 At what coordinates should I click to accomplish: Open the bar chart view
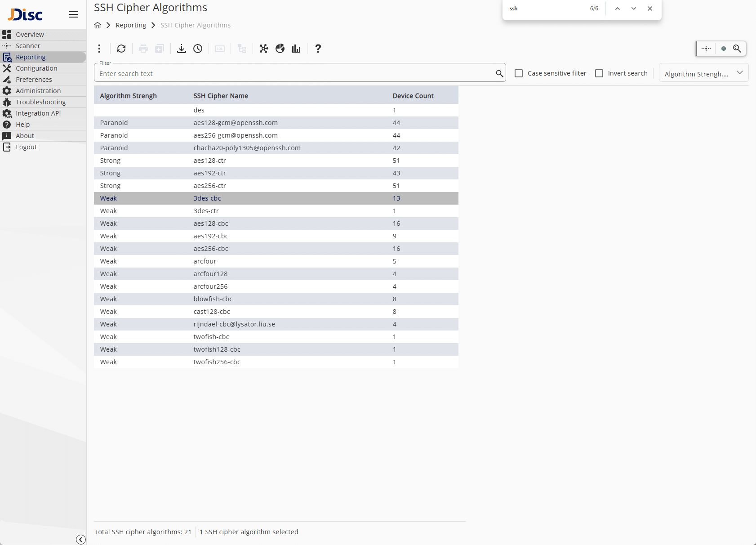pos(296,49)
